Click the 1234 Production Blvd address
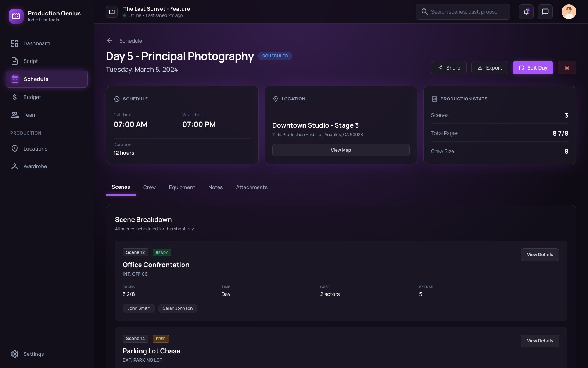Viewport: 588px width, 368px height. click(318, 135)
